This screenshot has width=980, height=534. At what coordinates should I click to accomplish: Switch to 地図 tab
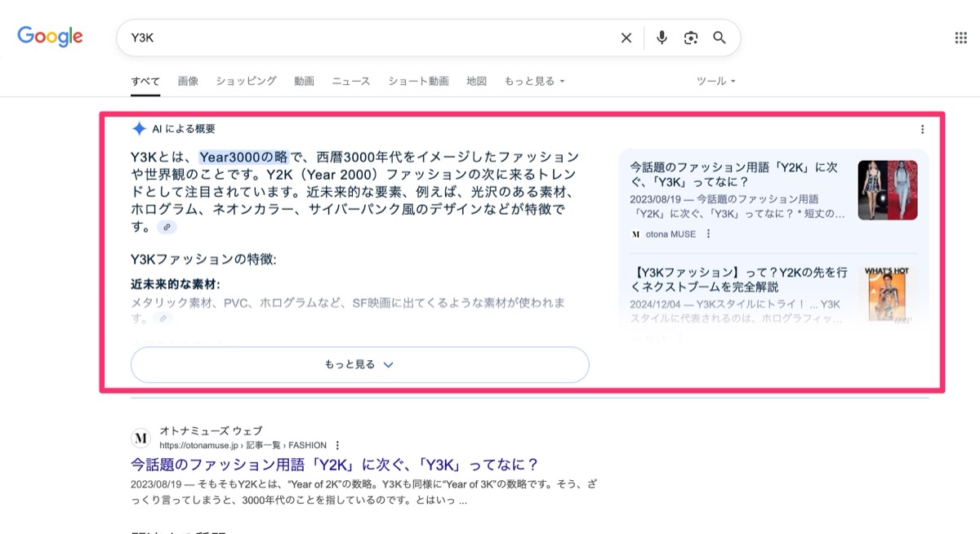[476, 81]
